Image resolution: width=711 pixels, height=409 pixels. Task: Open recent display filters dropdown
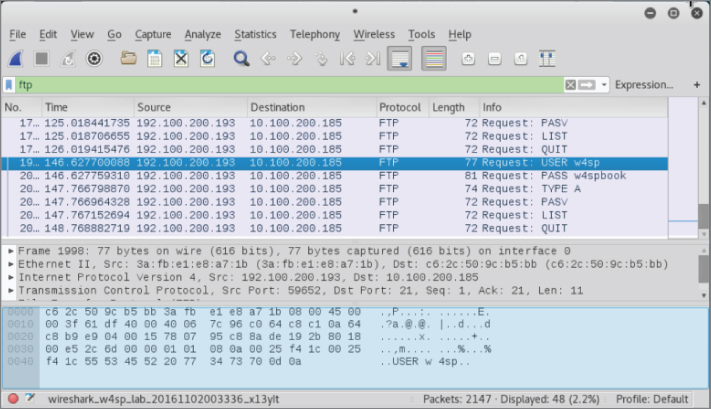coord(604,85)
